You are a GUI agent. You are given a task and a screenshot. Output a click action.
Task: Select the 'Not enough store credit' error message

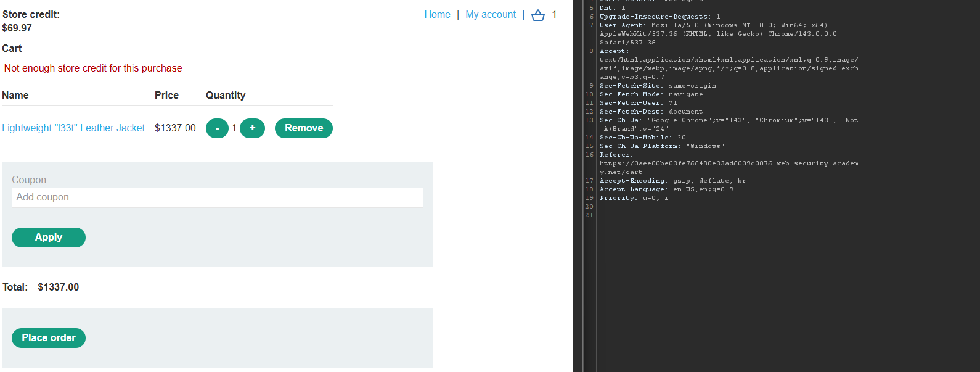point(93,68)
